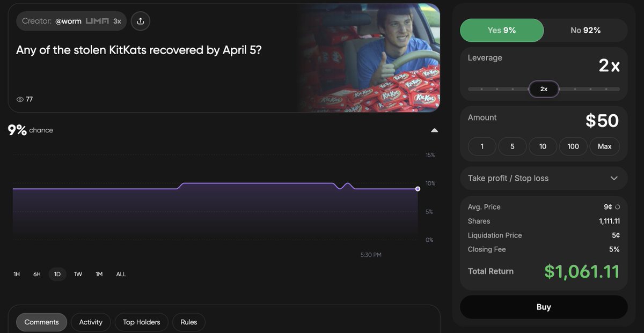Set amount to 1

(x=482, y=146)
